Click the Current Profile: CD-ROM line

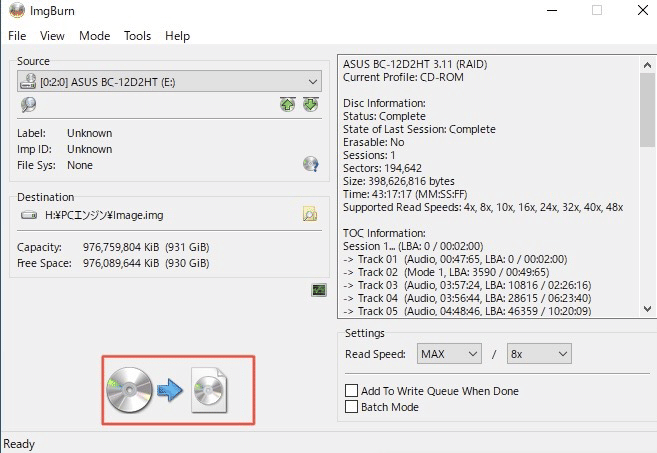point(404,78)
